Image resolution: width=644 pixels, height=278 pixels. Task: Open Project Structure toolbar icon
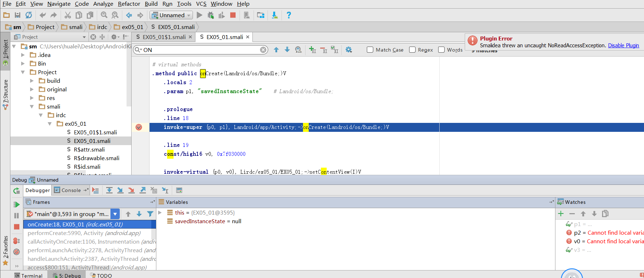point(261,15)
